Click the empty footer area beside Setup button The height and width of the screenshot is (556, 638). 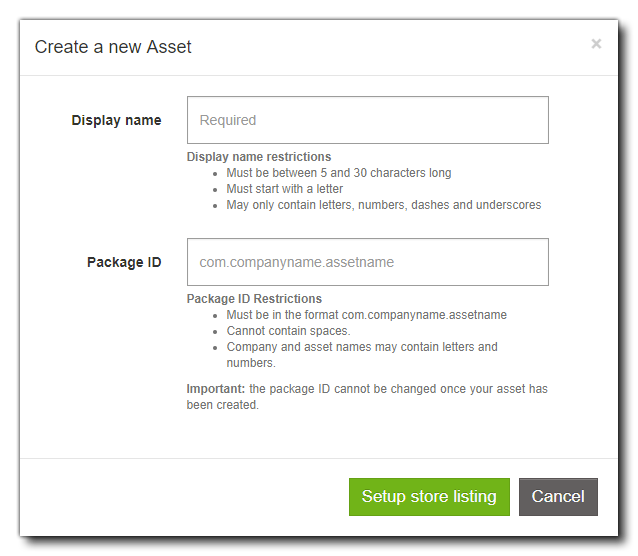[x=180, y=497]
